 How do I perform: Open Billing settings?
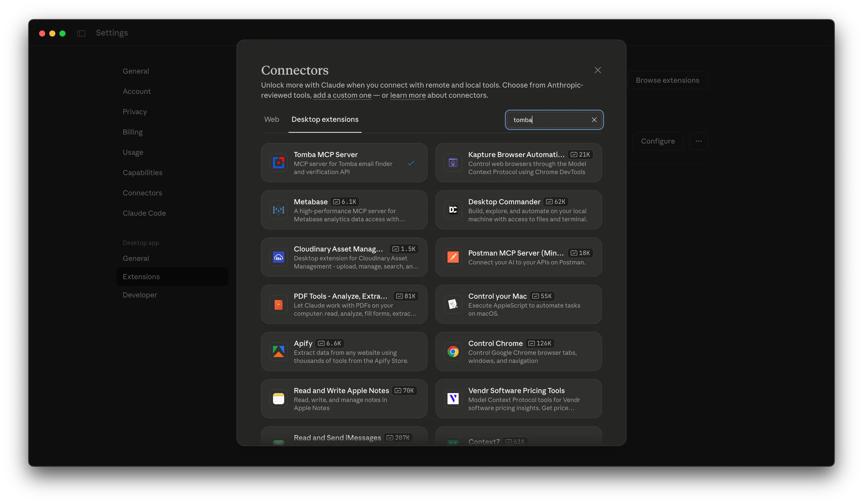click(x=132, y=132)
